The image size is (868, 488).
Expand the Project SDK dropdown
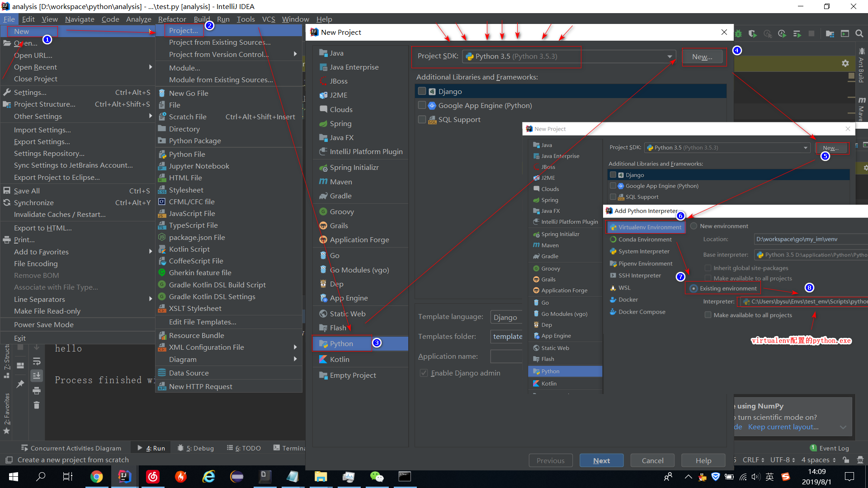[x=669, y=56]
